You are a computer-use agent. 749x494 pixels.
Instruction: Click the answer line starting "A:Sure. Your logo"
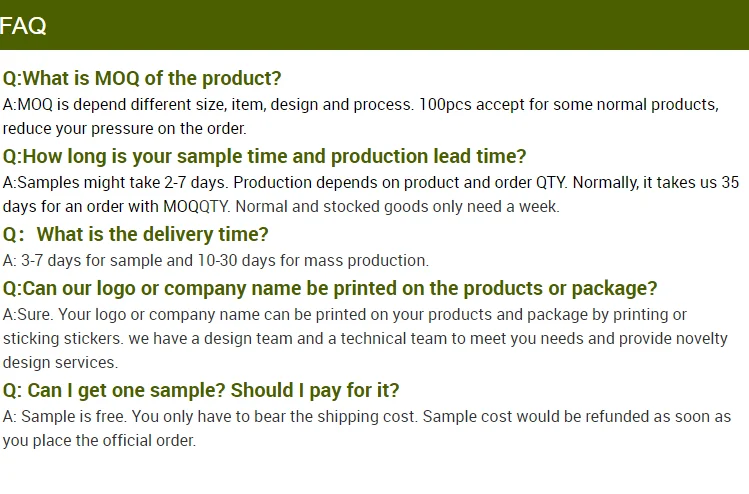345,314
